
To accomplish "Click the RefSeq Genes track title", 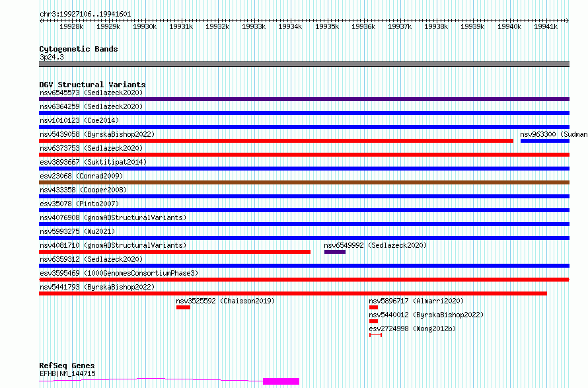I will tap(67, 366).
